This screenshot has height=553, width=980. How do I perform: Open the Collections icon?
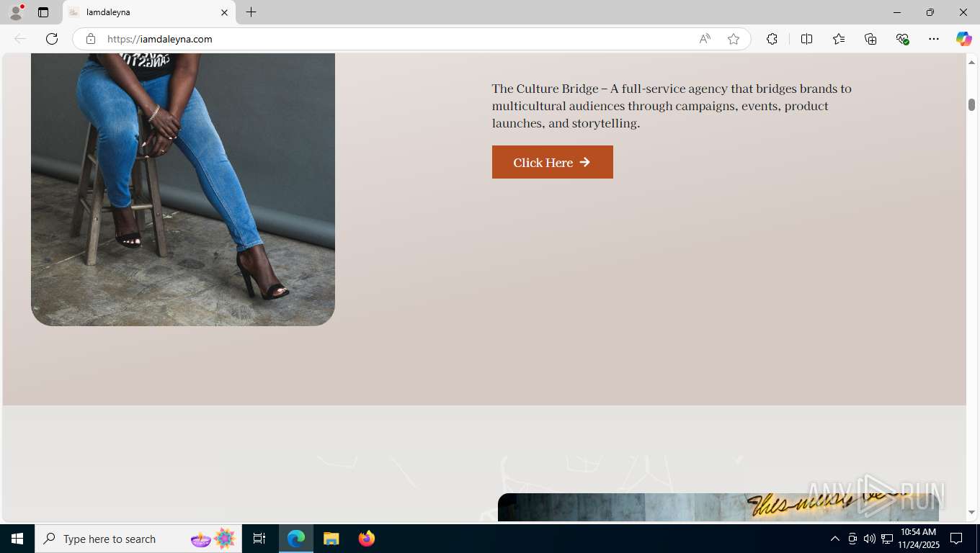pos(870,39)
